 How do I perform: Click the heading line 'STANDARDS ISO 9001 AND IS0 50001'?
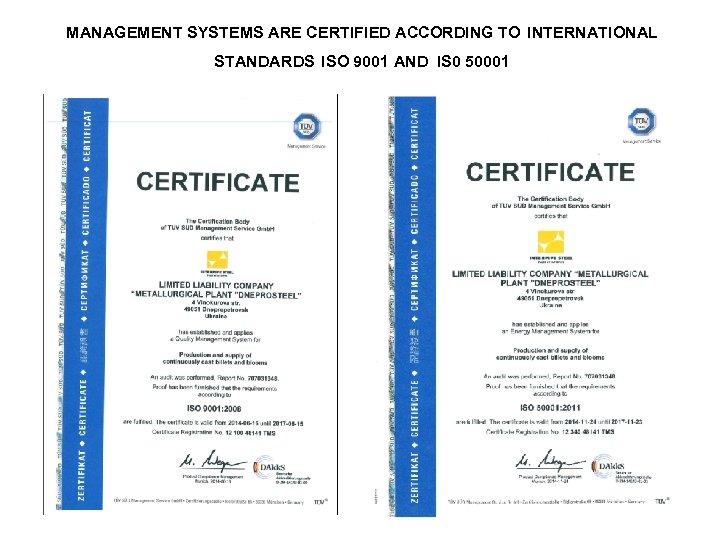pyautogui.click(x=361, y=61)
